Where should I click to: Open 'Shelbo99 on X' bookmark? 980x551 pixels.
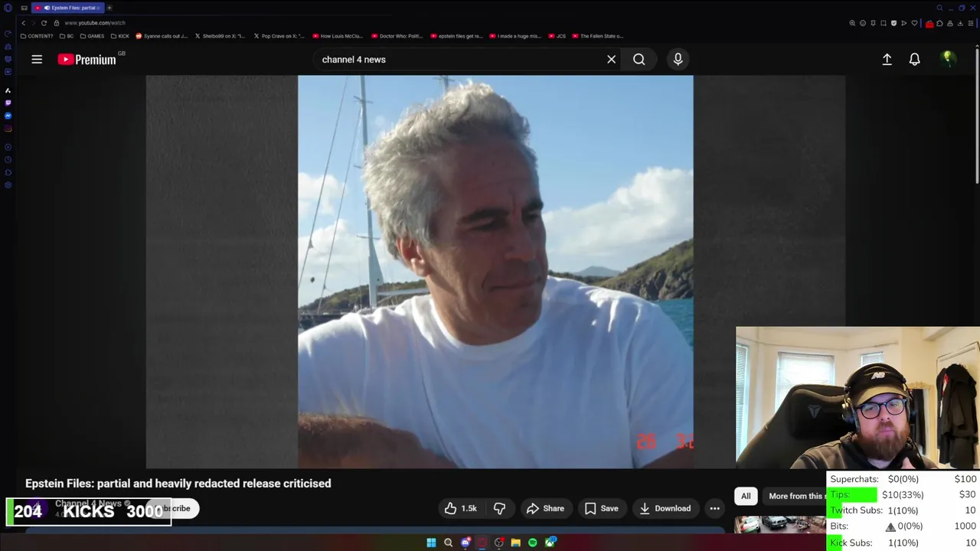pos(220,36)
